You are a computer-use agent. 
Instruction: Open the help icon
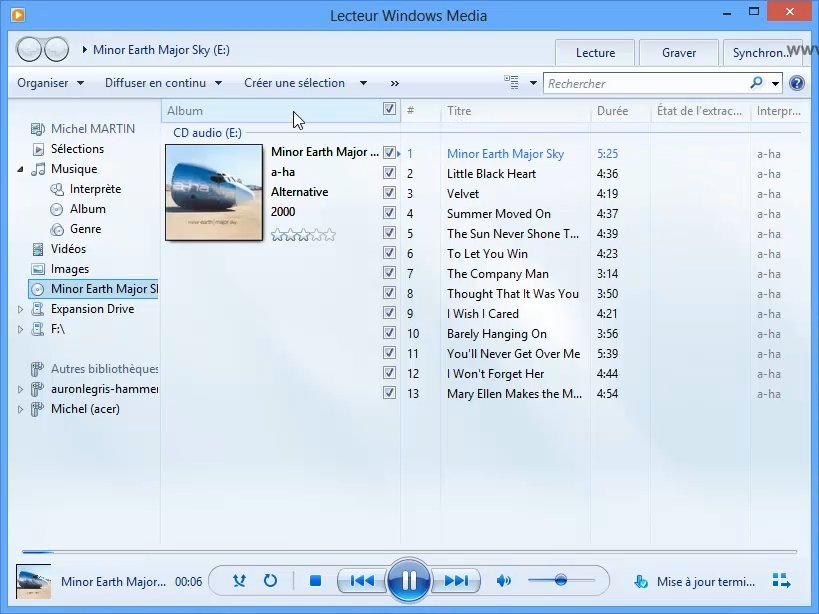point(797,83)
